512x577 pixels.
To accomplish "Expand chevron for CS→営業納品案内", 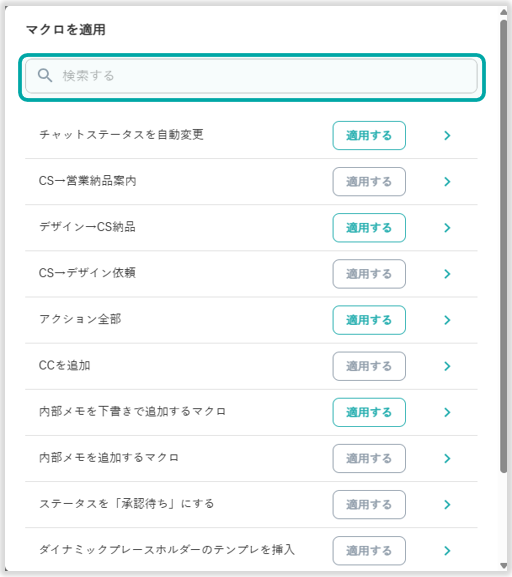I will coord(447,181).
